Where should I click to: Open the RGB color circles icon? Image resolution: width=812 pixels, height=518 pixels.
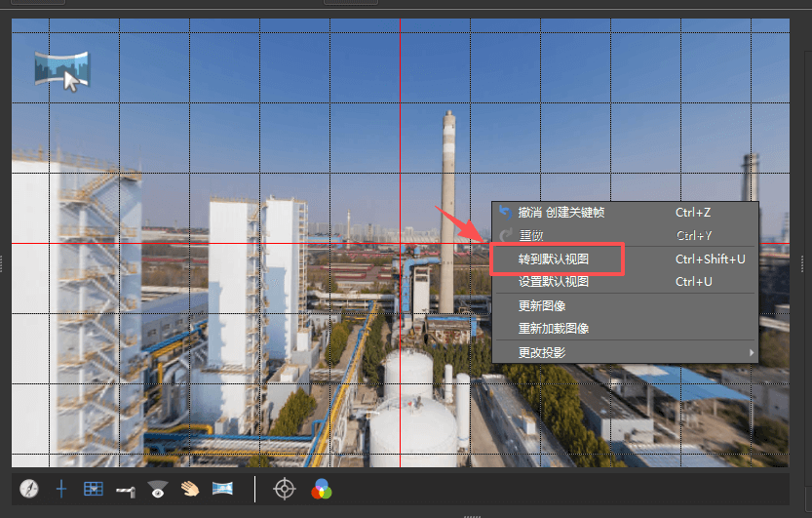pyautogui.click(x=321, y=489)
